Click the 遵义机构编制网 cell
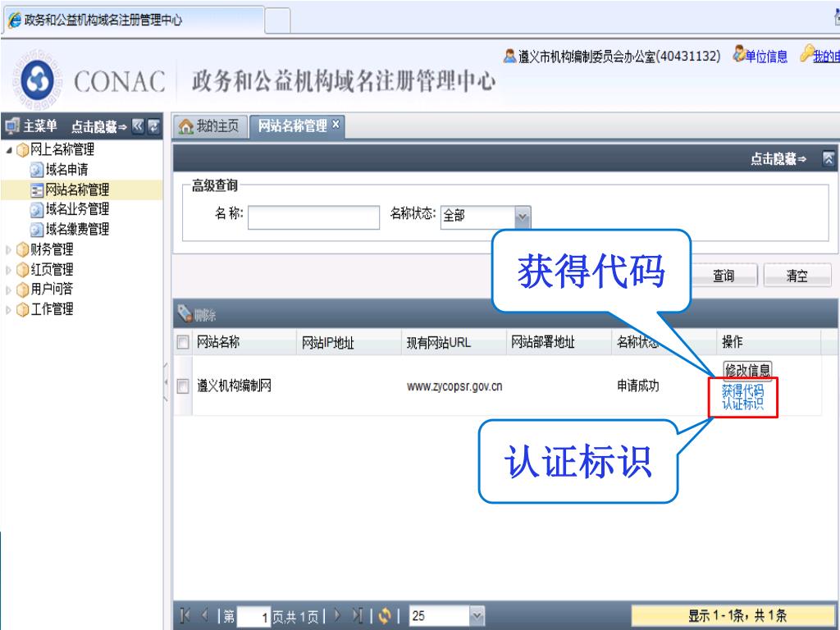The image size is (840, 630). pyautogui.click(x=234, y=386)
